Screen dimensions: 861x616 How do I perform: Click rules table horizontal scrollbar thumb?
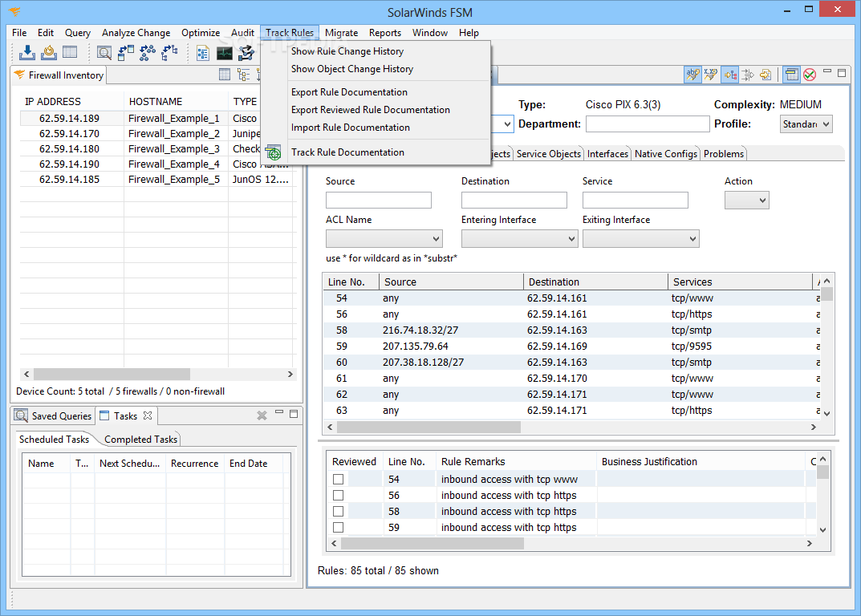[x=428, y=428]
